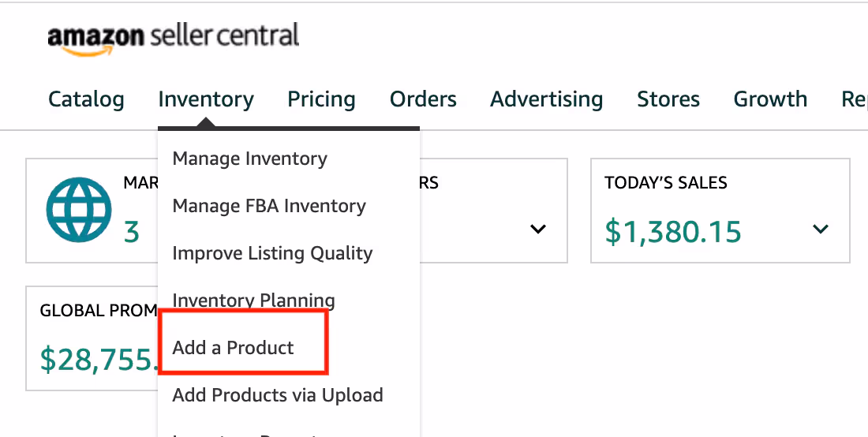Choose Add a Product
The image size is (868, 437).
point(233,348)
